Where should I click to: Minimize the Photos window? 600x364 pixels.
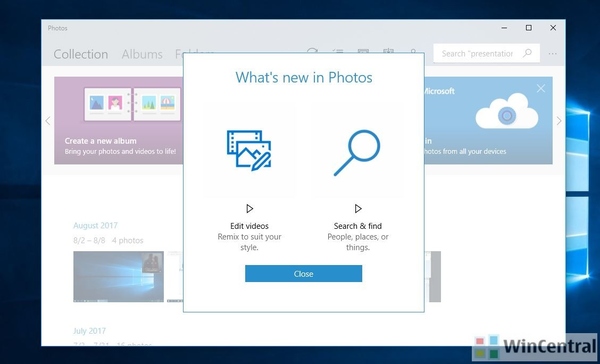(504, 28)
